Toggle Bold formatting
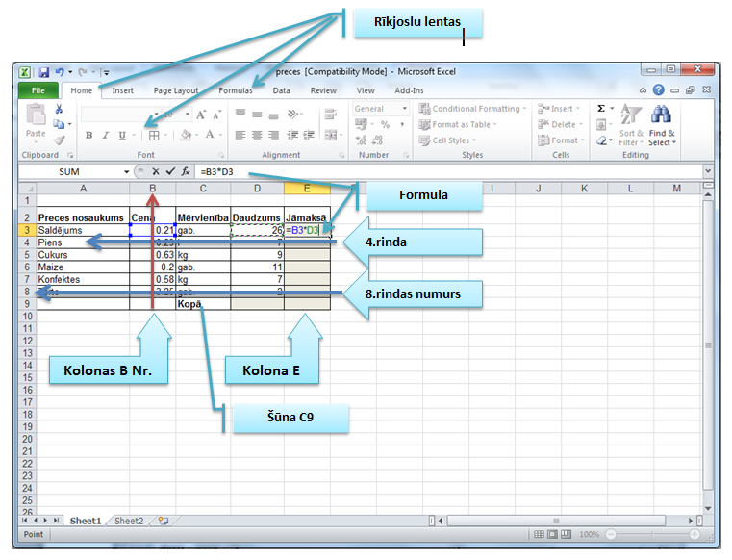The height and width of the screenshot is (560, 732). (88, 135)
